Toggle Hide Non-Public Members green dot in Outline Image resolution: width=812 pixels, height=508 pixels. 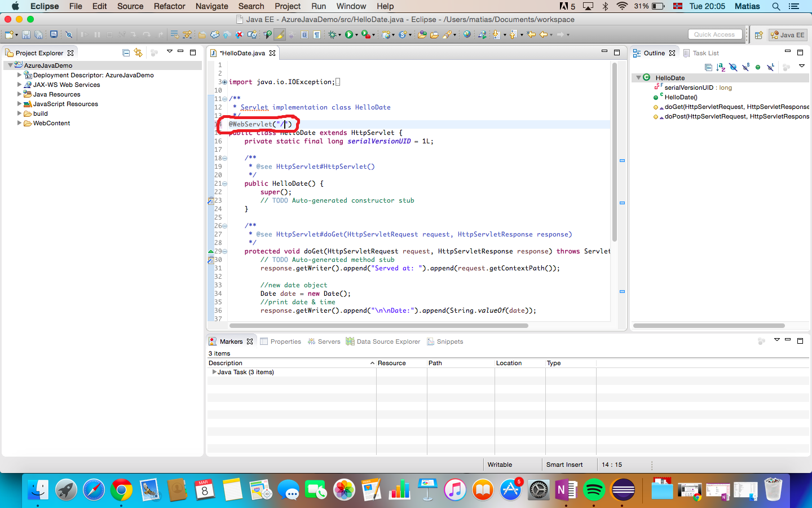pyautogui.click(x=758, y=67)
